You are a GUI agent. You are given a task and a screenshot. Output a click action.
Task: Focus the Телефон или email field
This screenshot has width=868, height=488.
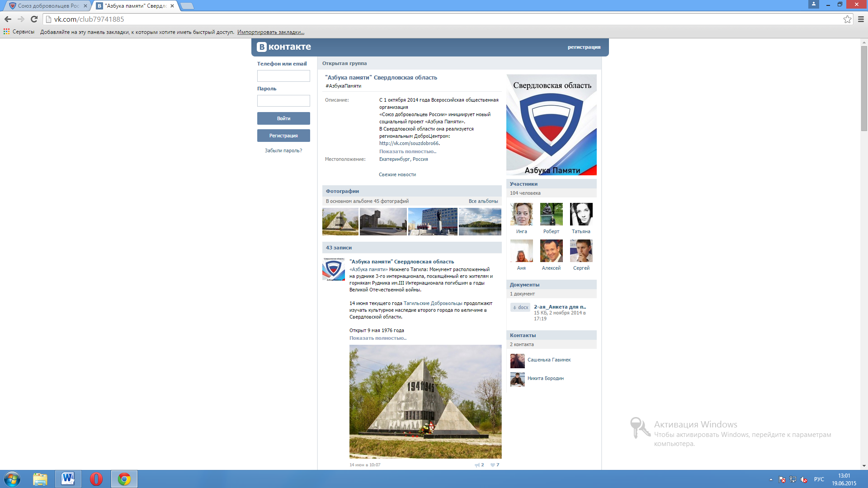[283, 76]
